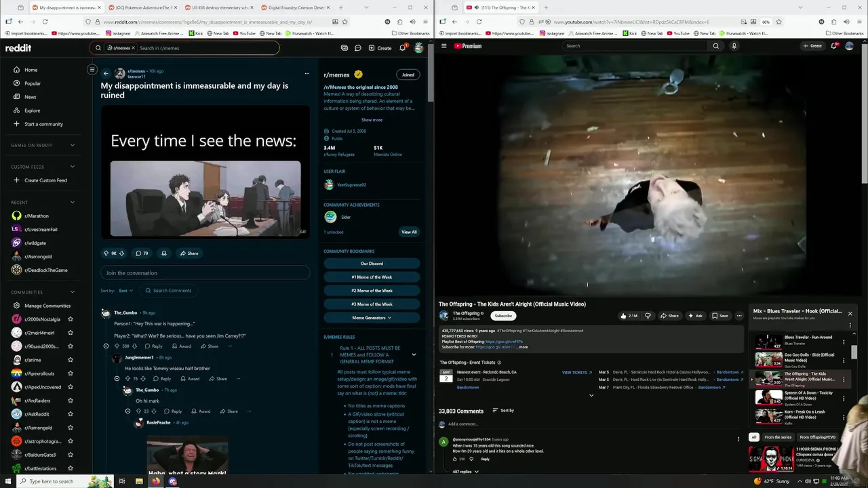Collapse Junglememer1's comment thread

pos(117,379)
